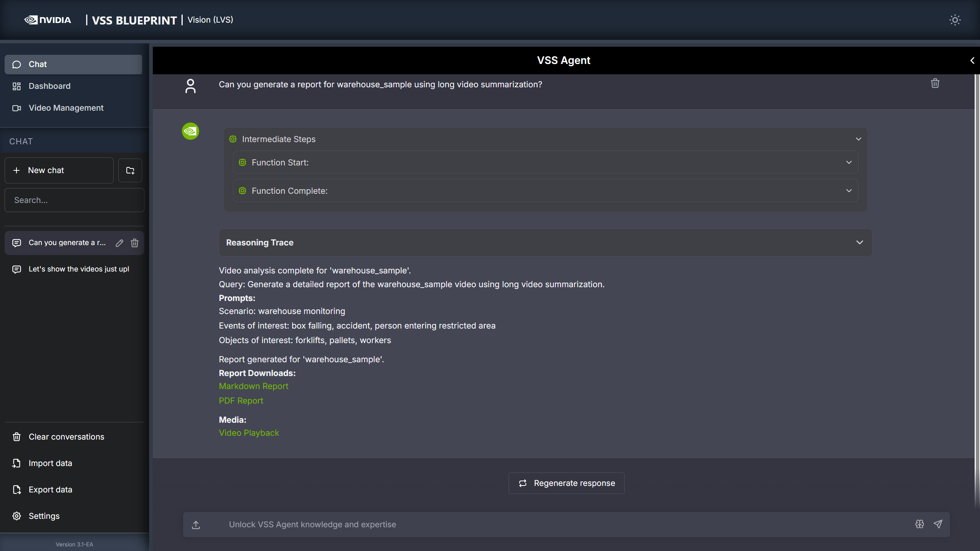The image size is (980, 551).
Task: Expand the Reasoning Trace panel
Action: click(859, 242)
